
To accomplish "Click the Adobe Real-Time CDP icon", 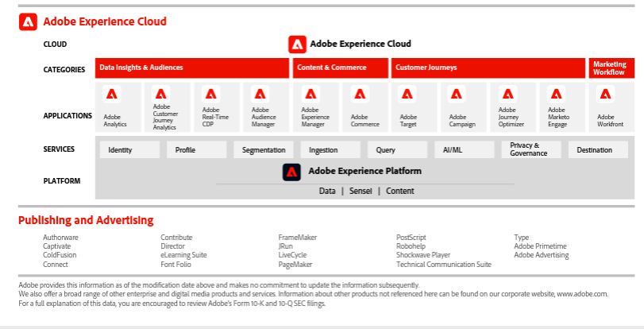I will click(210, 95).
